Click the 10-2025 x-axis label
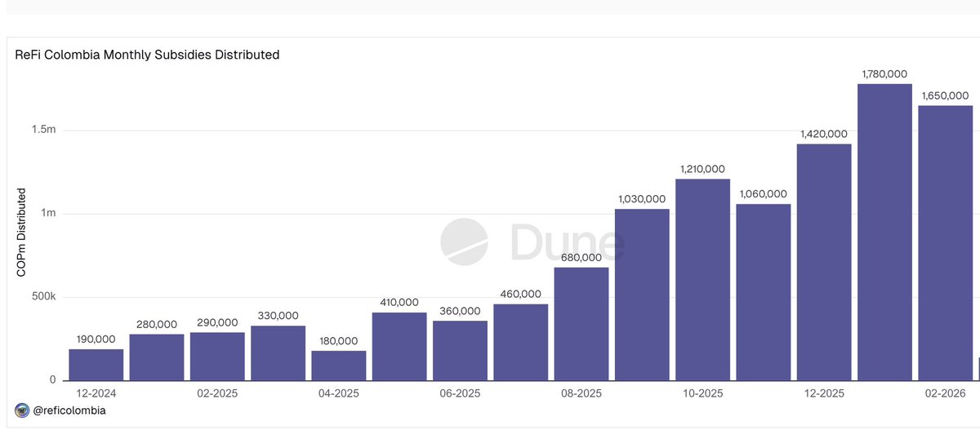980x439 pixels. pyautogui.click(x=703, y=393)
